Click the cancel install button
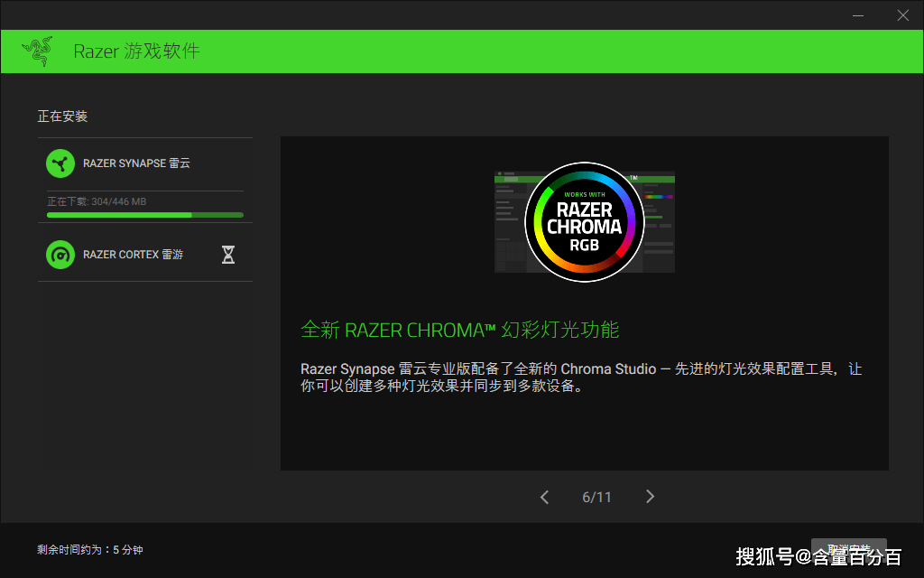This screenshot has width=924, height=578. tap(848, 550)
